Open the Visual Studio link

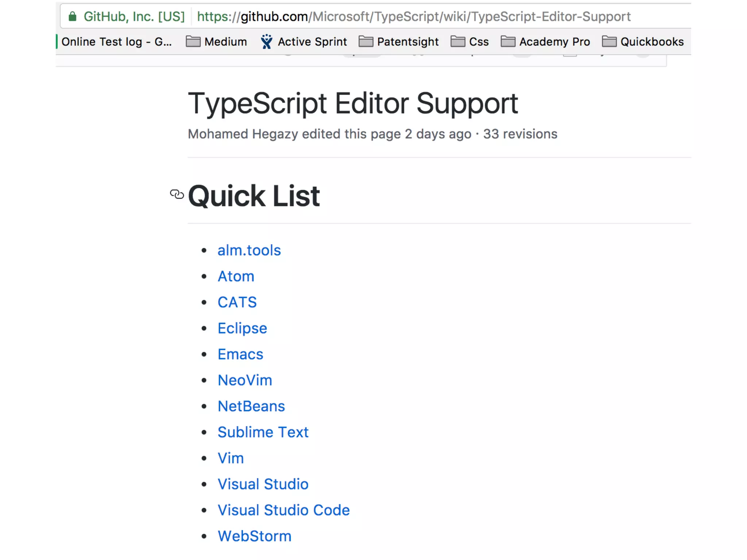tap(263, 484)
